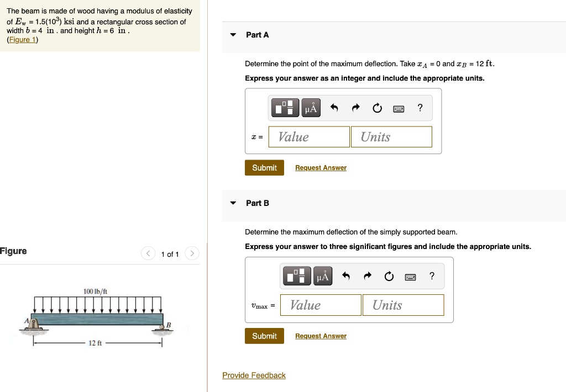Reset the Part A answer with the reset icon
566x392 pixels.
coord(377,108)
